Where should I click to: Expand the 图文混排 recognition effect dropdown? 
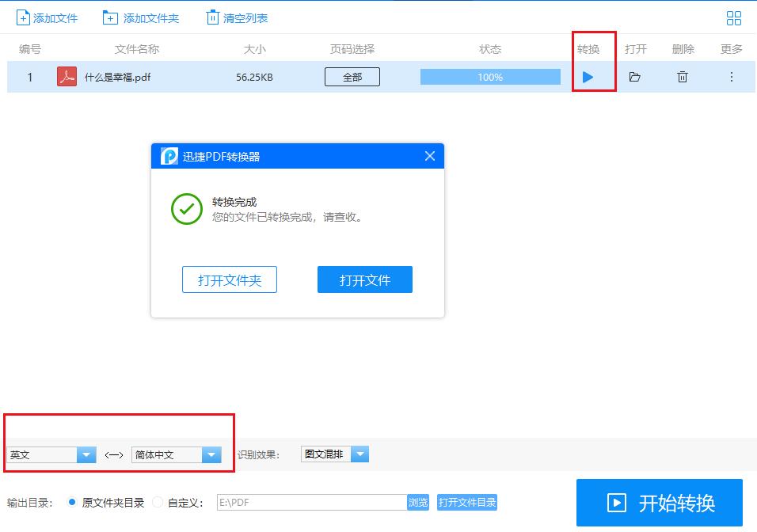[360, 454]
